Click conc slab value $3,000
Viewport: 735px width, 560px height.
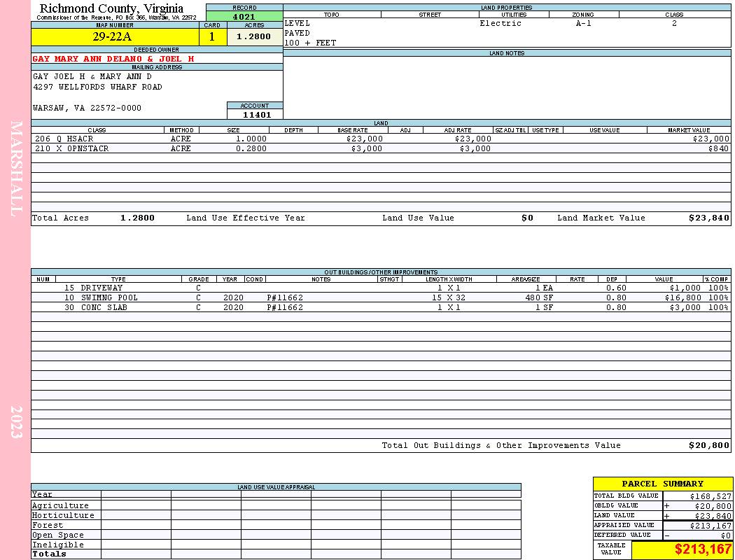click(685, 307)
